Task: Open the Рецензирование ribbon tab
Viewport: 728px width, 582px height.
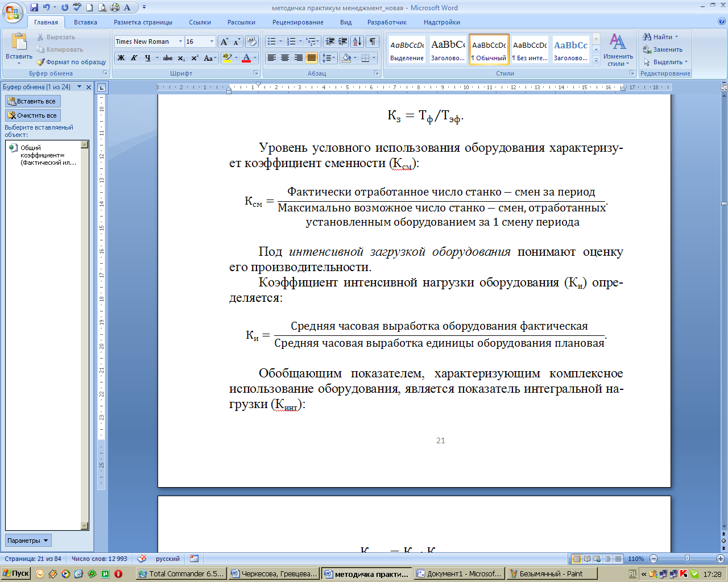Action: pyautogui.click(x=297, y=22)
